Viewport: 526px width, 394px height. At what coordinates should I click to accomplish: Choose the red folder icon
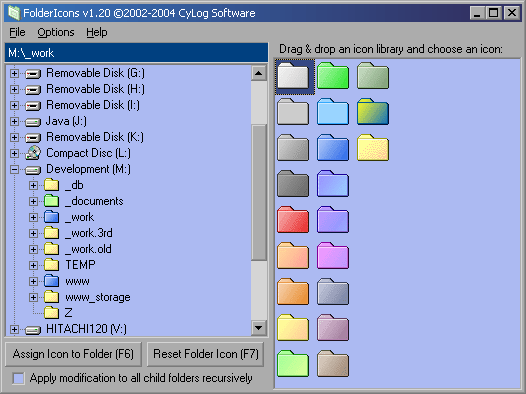coord(293,220)
